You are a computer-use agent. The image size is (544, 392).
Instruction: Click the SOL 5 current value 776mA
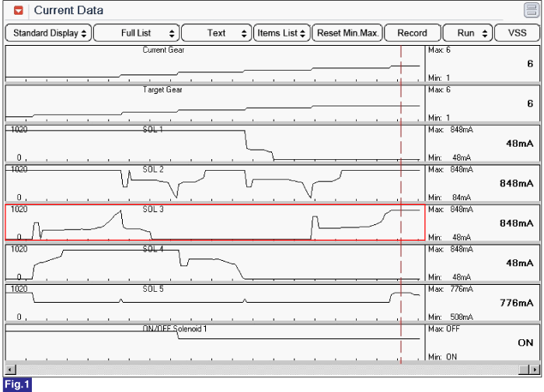[x=516, y=303]
